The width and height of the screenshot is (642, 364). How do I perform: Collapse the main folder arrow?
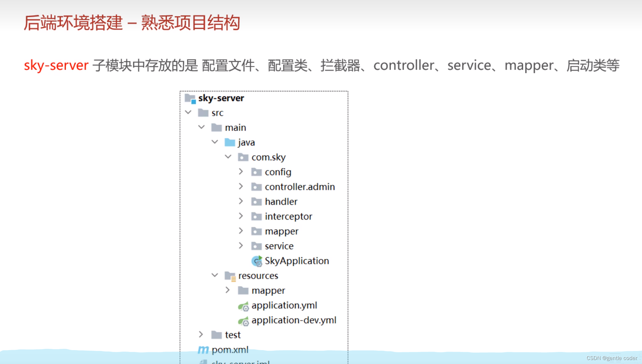pyautogui.click(x=202, y=127)
